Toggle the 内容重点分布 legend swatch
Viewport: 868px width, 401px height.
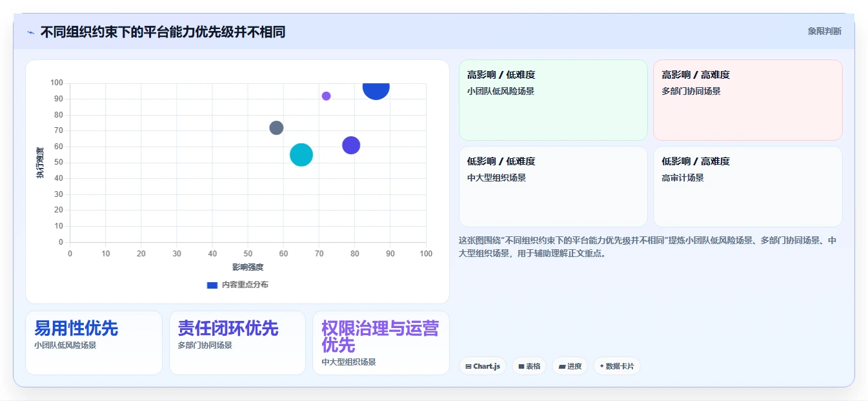(x=212, y=285)
